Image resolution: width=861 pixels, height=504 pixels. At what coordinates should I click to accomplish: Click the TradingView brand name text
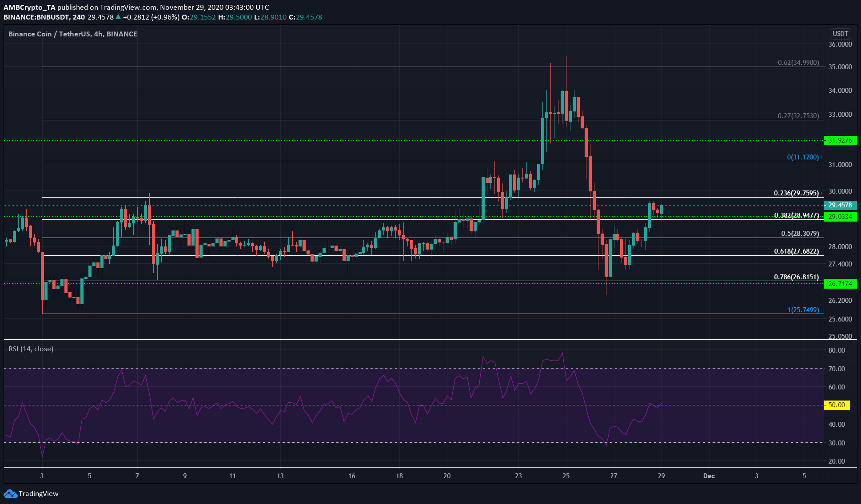[x=39, y=493]
